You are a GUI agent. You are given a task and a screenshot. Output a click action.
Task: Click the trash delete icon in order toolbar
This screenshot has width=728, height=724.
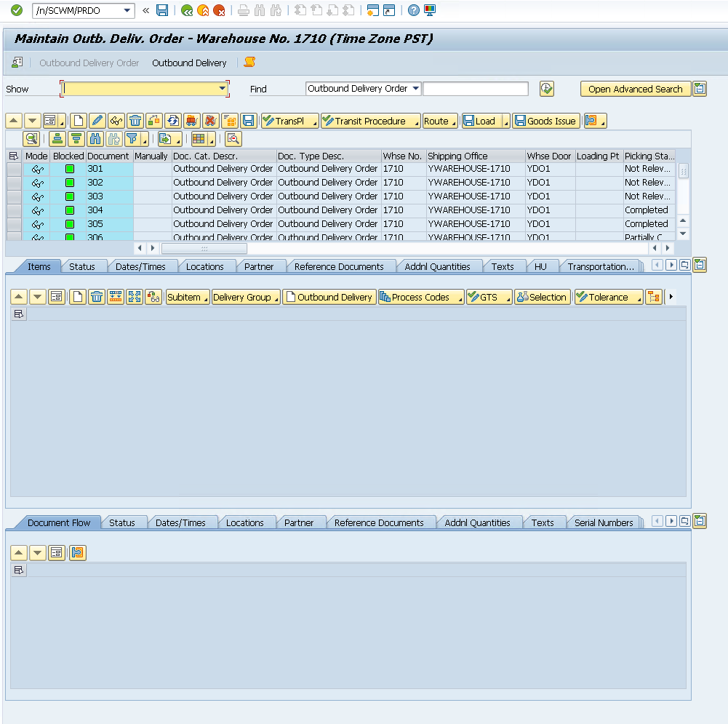point(135,121)
